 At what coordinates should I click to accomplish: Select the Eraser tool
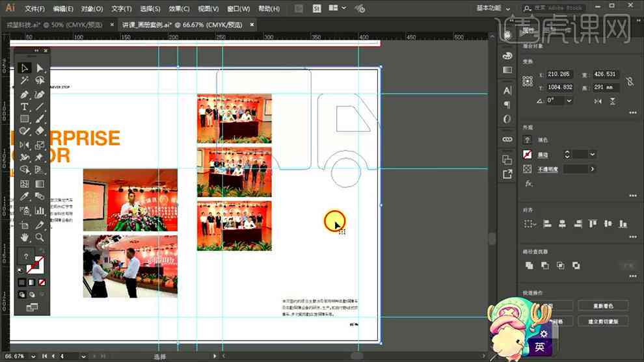40,131
